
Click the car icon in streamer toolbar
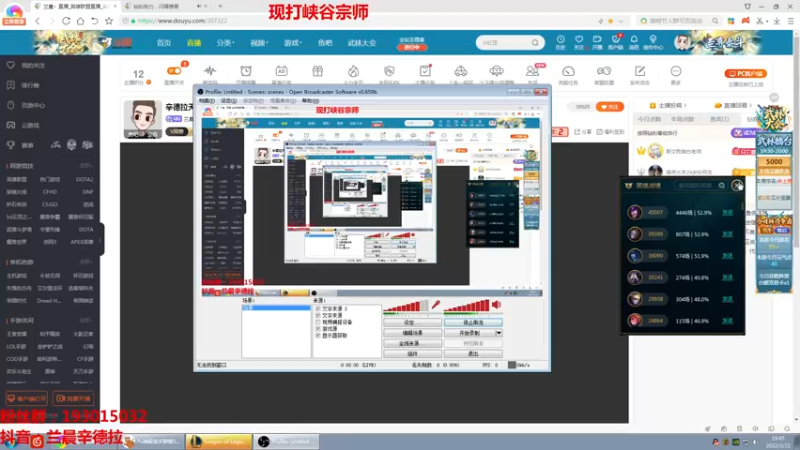coord(460,71)
